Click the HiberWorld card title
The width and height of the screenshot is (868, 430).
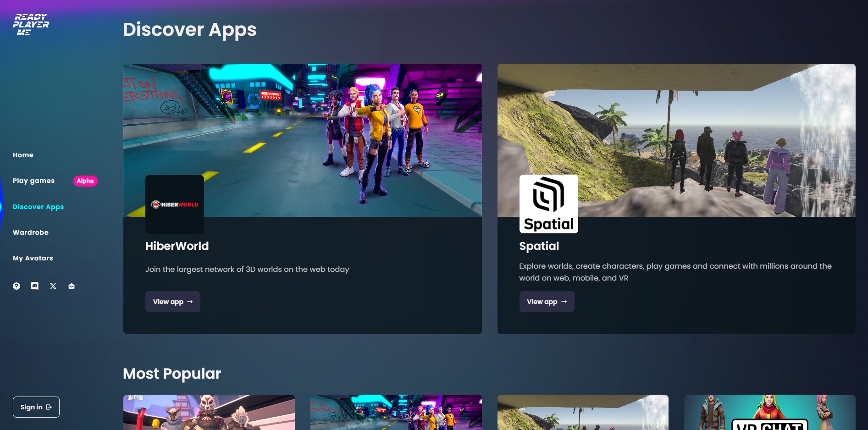pyautogui.click(x=177, y=246)
